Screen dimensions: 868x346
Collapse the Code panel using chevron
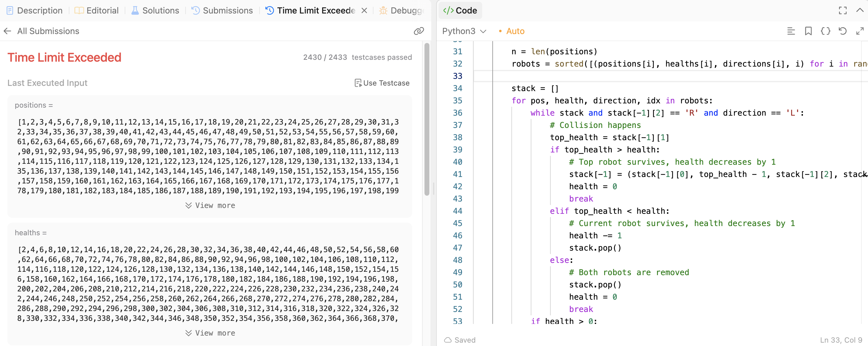point(860,10)
